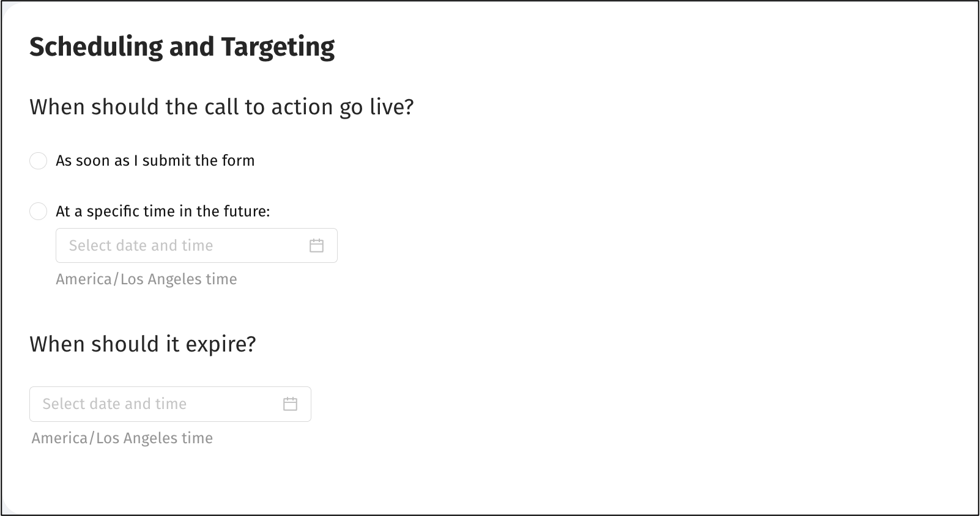
Task: Click "go live?" in the first question
Action: tap(377, 107)
